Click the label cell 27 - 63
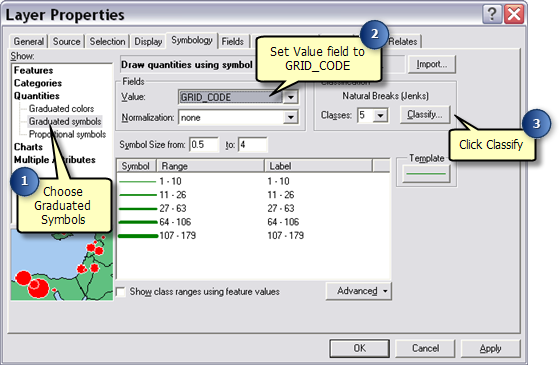Screen dimensions: 559x365 click(281, 209)
